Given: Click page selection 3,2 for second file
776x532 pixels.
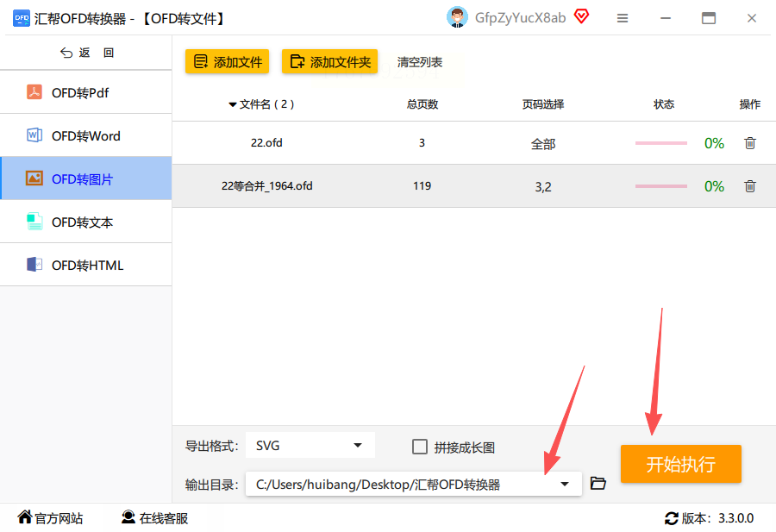Looking at the screenshot, I should pos(543,186).
